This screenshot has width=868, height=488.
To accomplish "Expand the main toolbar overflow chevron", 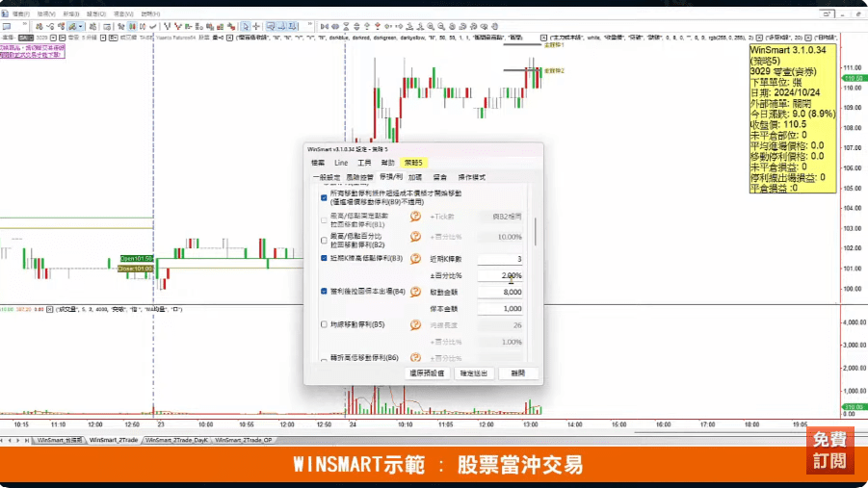I will click(x=25, y=24).
